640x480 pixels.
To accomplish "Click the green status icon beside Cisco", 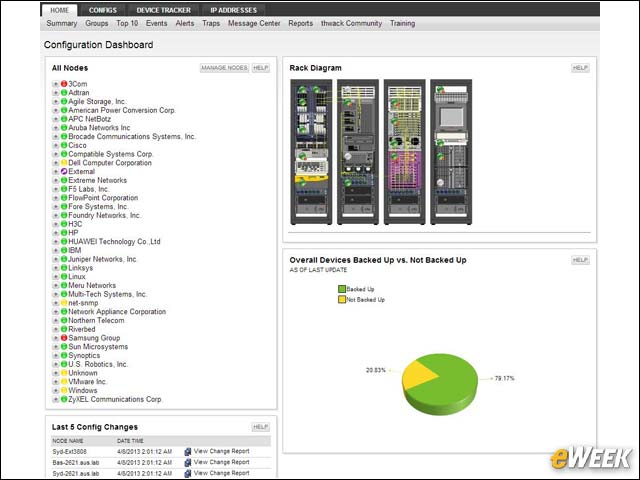I will click(x=64, y=145).
